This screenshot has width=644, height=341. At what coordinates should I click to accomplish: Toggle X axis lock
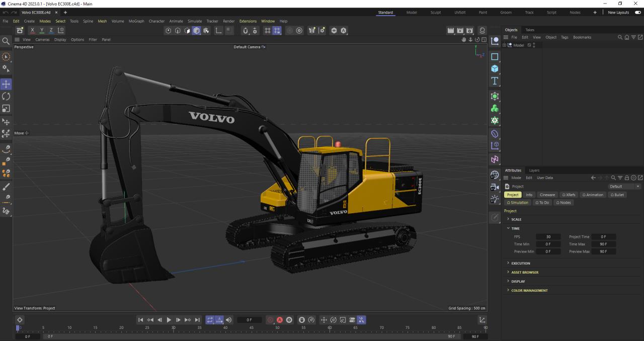tap(32, 31)
